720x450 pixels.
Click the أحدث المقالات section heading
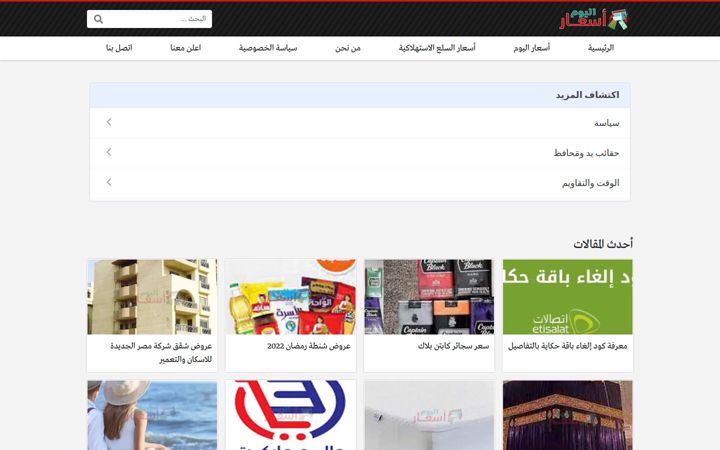tap(602, 244)
